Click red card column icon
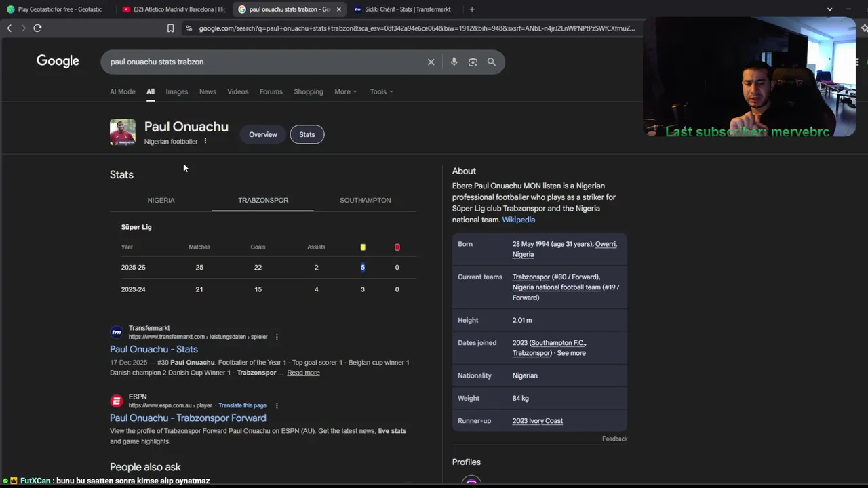 coord(397,247)
